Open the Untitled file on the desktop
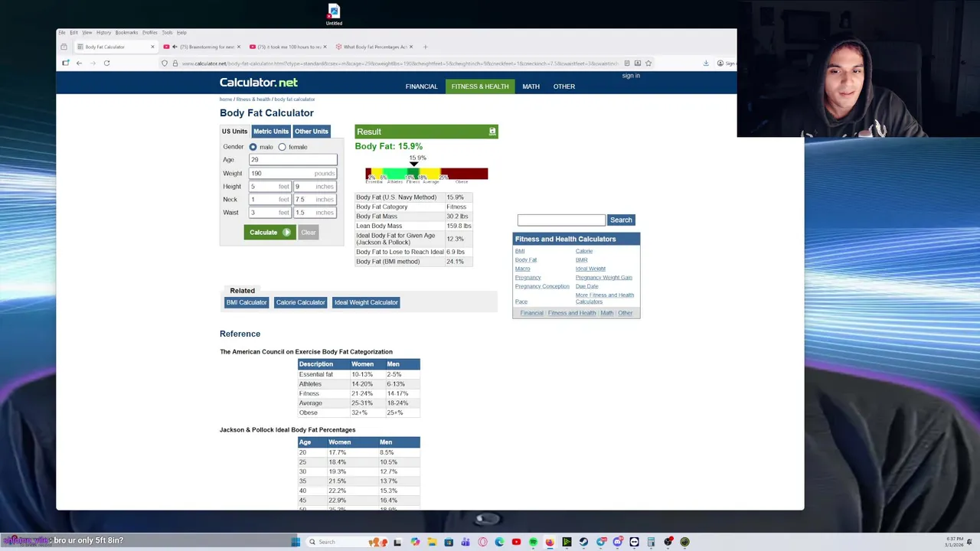The width and height of the screenshot is (980, 551). click(x=334, y=15)
